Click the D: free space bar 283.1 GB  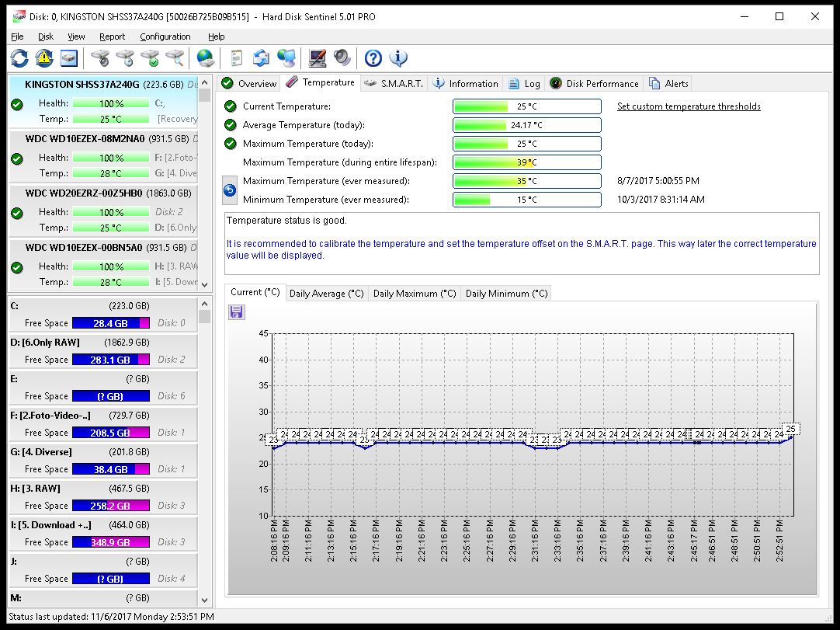(x=111, y=360)
